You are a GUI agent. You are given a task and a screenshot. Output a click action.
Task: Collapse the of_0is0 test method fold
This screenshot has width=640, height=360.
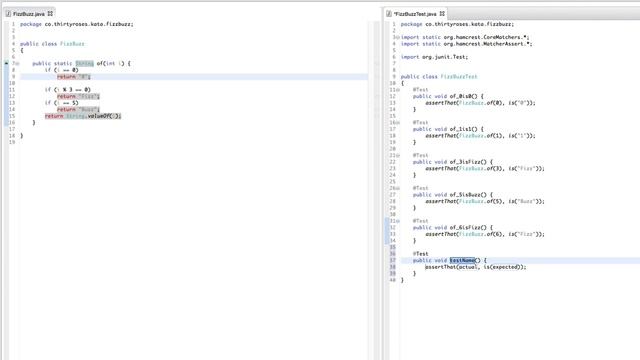[x=398, y=90]
